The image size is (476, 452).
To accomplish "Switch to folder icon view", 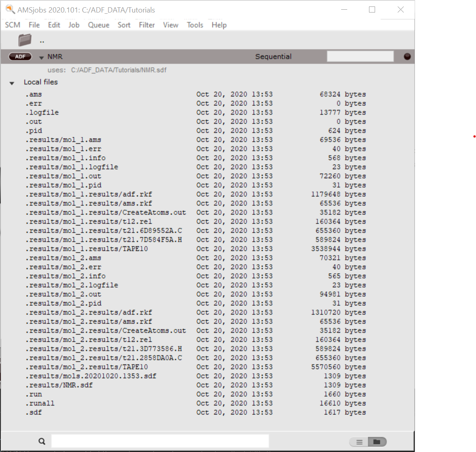I will [x=377, y=442].
